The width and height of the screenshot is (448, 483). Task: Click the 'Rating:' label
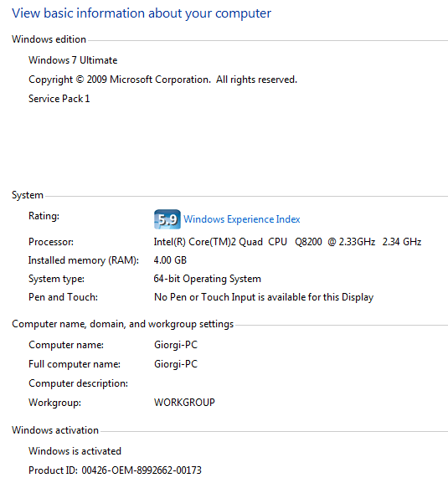pos(44,216)
